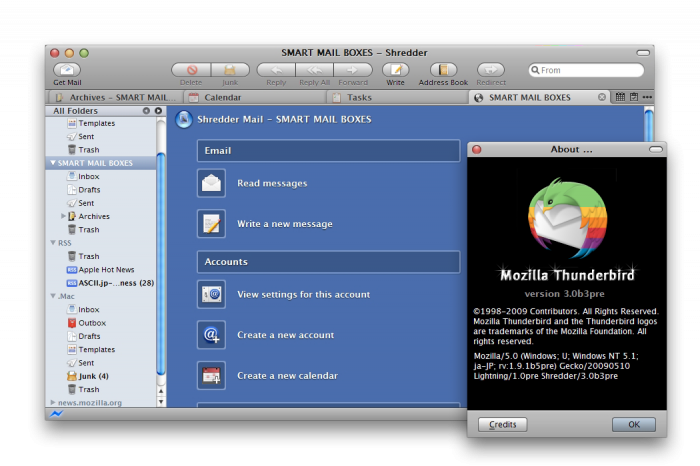700x466 pixels.
Task: Select Inbox under the .Mac account
Action: pos(89,309)
